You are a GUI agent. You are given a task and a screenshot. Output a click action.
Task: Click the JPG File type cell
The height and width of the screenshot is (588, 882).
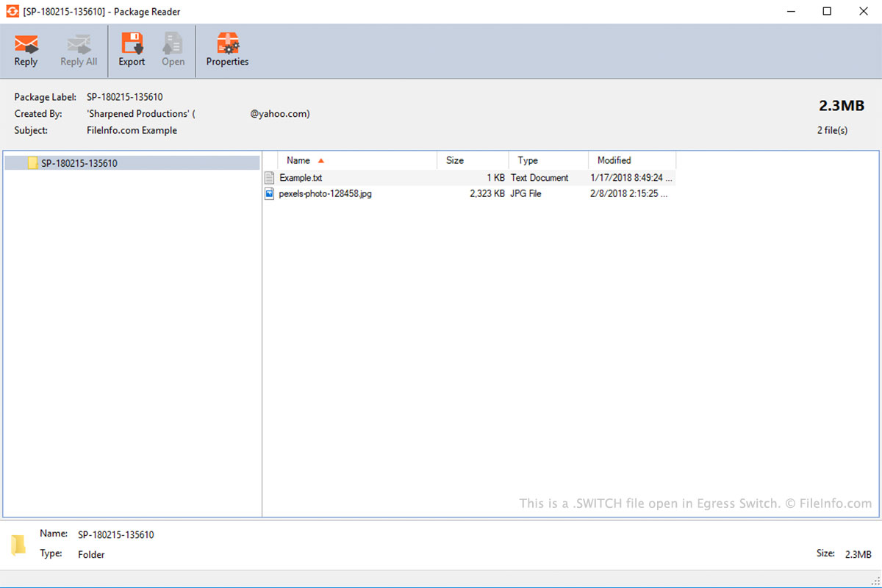pos(526,194)
